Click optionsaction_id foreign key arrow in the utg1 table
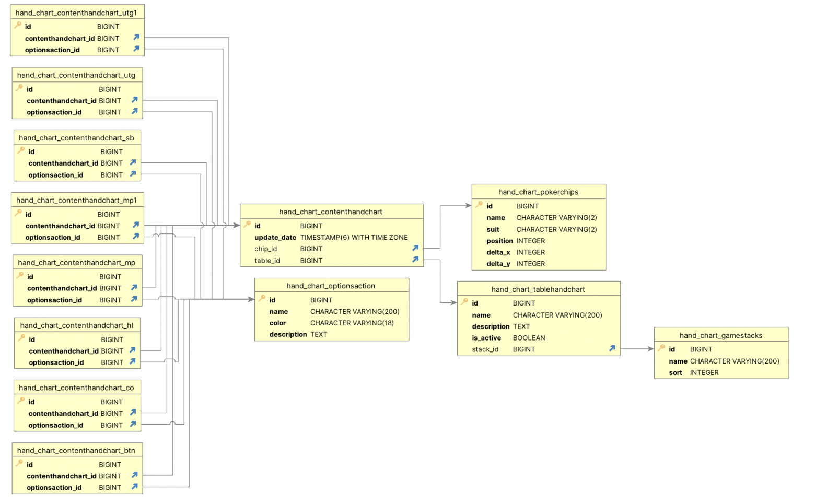 pos(136,49)
